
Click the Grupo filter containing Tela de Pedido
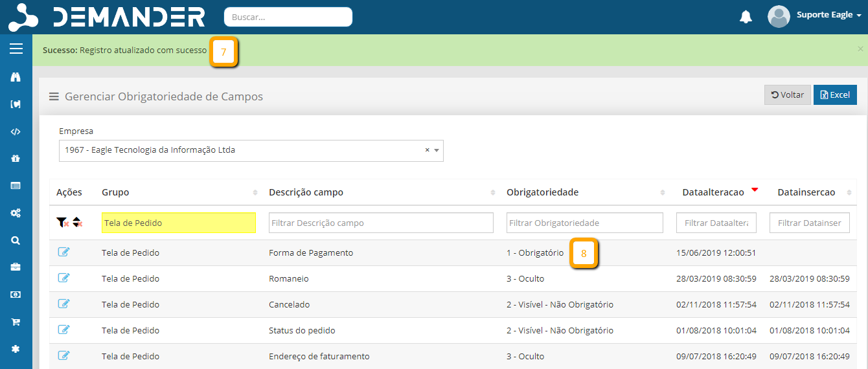179,223
